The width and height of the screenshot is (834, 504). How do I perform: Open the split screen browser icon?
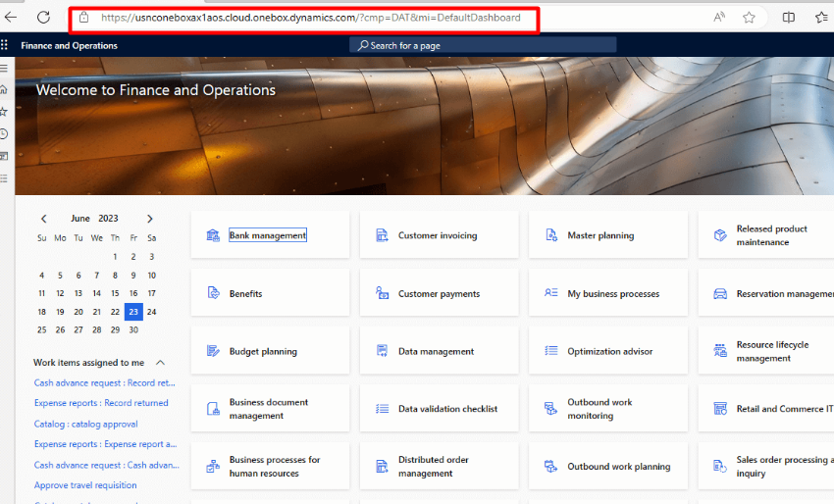click(x=789, y=18)
